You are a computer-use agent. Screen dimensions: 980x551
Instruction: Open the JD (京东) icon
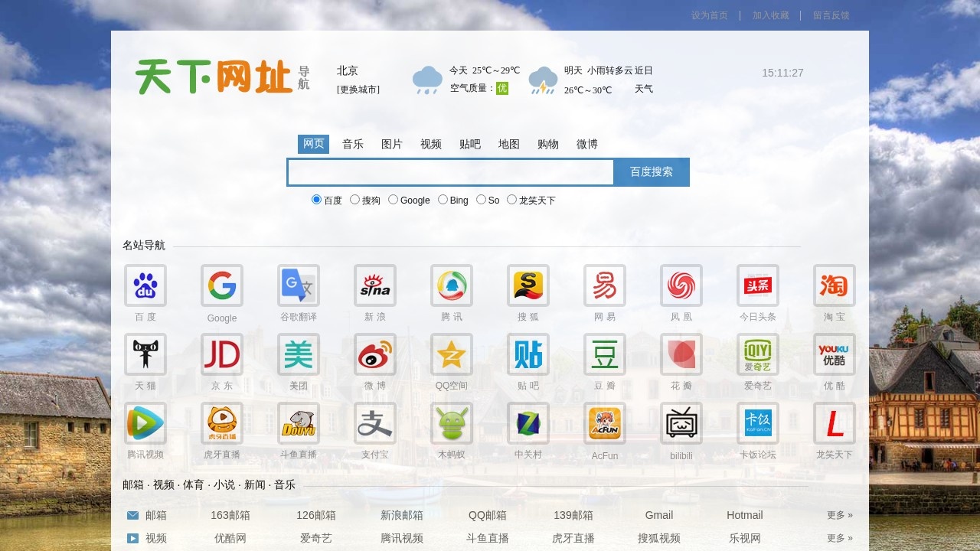pyautogui.click(x=222, y=354)
